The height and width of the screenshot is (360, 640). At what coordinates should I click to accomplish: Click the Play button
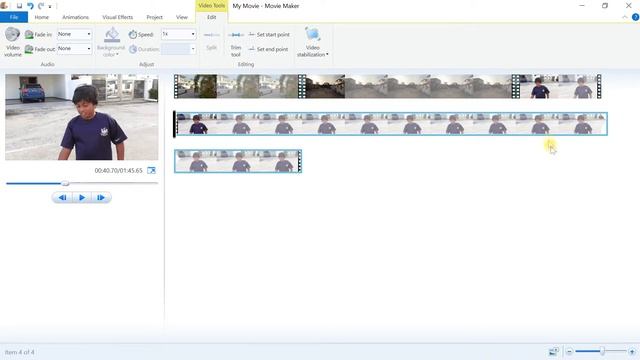pos(82,198)
